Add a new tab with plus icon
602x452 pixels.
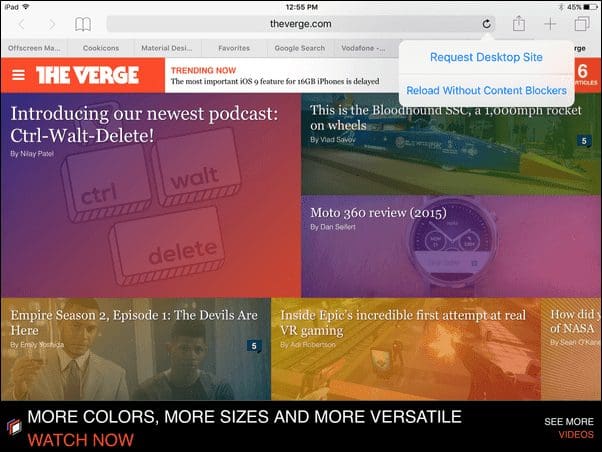click(550, 24)
